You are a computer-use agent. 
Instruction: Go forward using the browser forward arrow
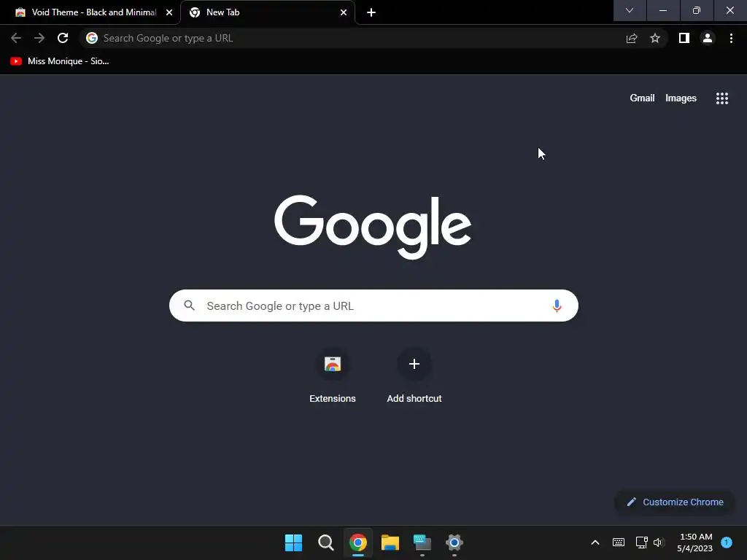pyautogui.click(x=39, y=38)
